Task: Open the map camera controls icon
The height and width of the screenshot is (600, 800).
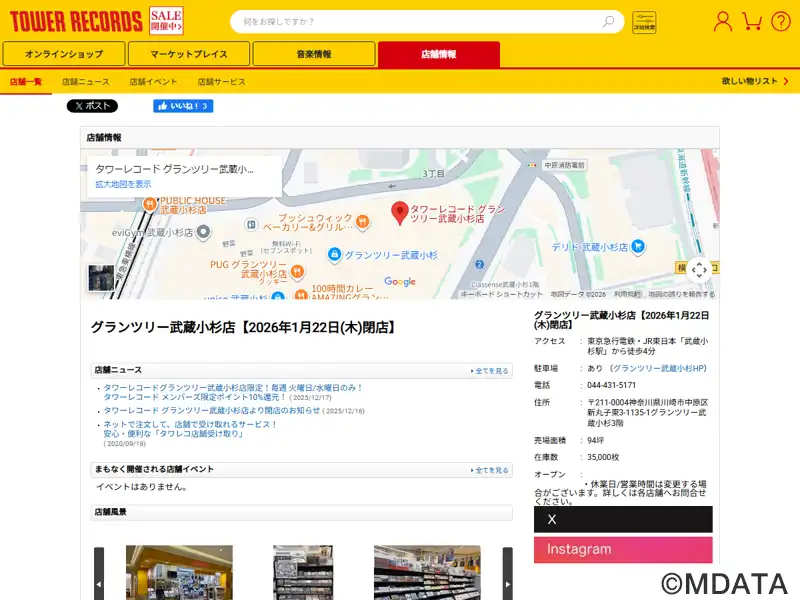Action: point(699,269)
